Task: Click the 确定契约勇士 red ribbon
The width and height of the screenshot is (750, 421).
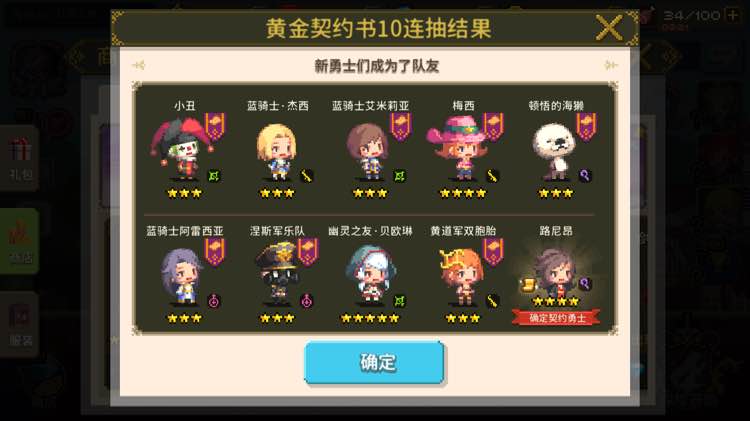Action: pos(556,318)
